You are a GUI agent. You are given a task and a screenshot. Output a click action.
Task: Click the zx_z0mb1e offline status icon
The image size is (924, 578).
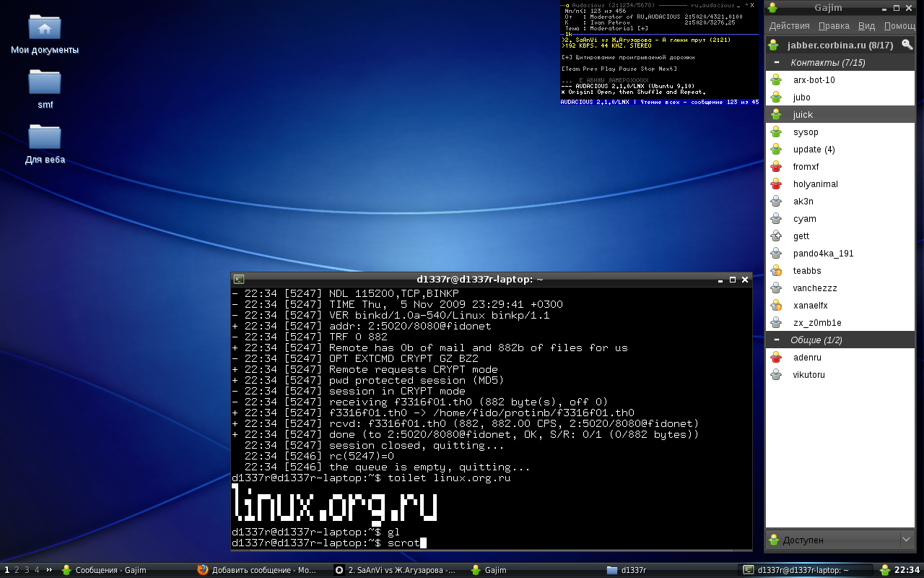coord(776,323)
